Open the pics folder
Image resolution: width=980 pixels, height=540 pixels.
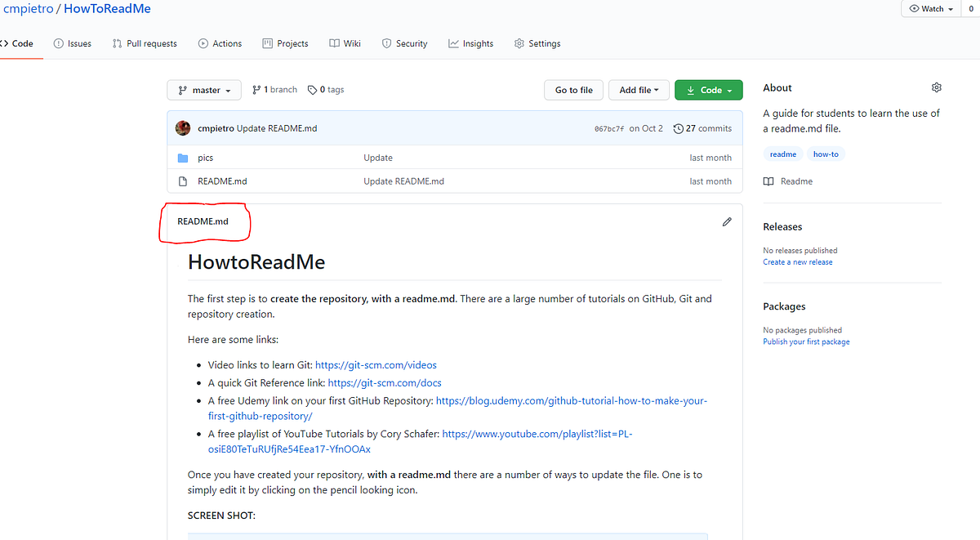[x=206, y=158]
